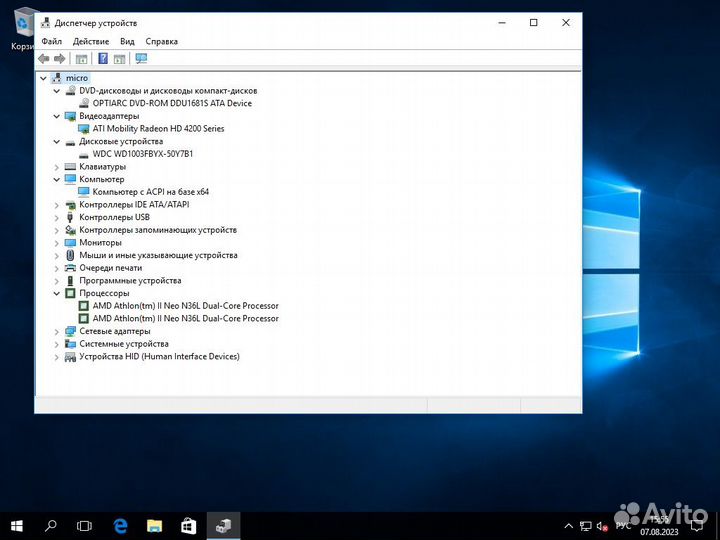Open the Вид menu
Image resolution: width=720 pixels, height=540 pixels.
[x=127, y=41]
